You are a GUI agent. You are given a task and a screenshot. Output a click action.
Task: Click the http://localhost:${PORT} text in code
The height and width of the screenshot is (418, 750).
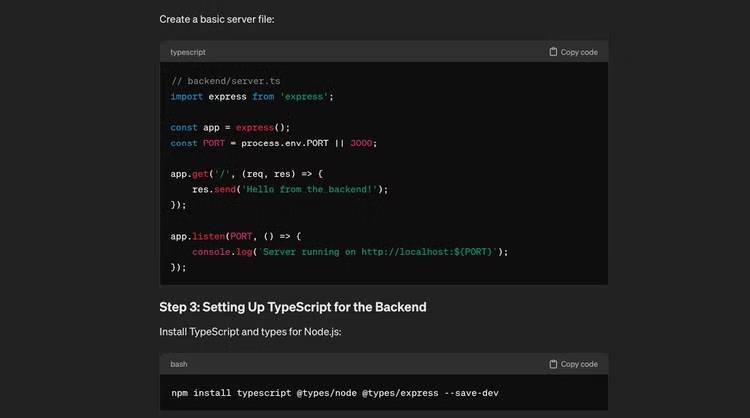pyautogui.click(x=427, y=252)
